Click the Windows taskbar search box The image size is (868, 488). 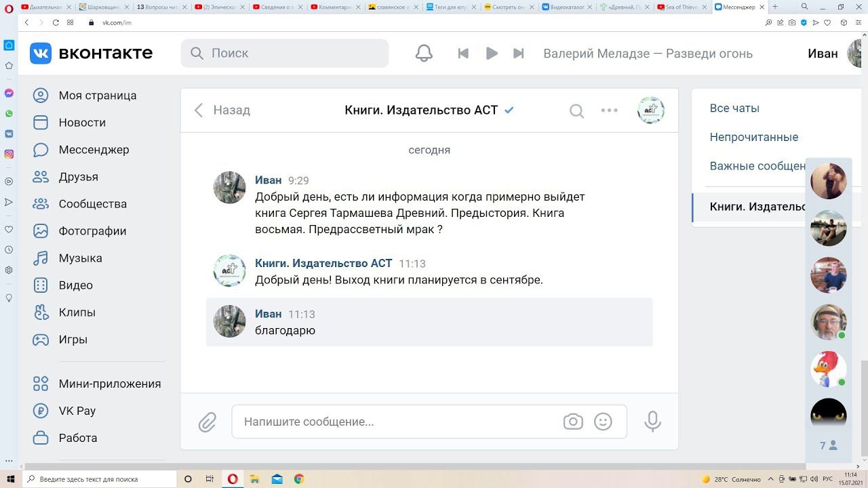(x=100, y=479)
